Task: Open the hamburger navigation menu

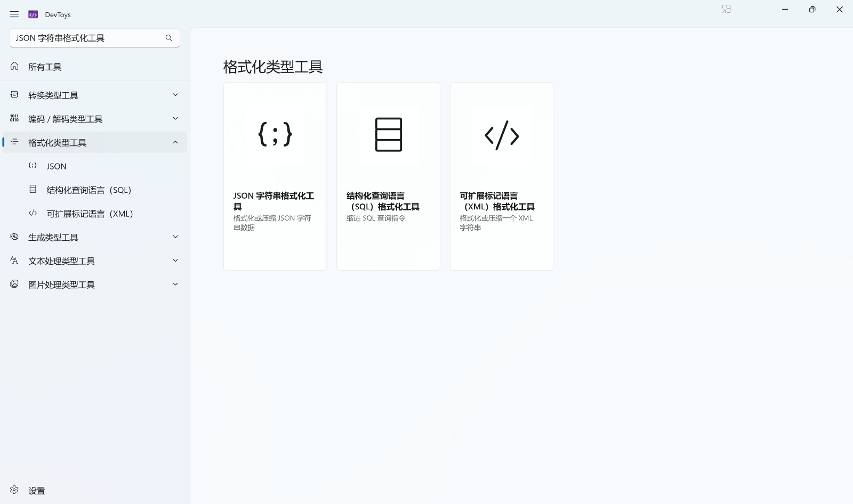Action: click(x=14, y=14)
